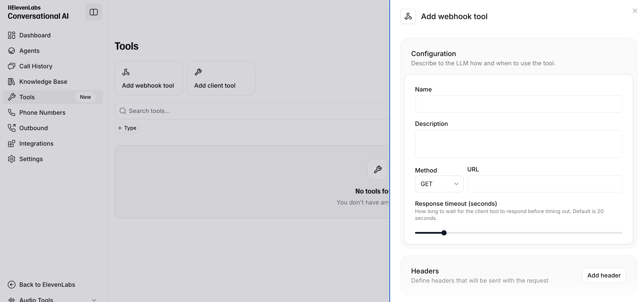Screen dimensions: 644x302
Task: Click the response timeout slider handle
Action: 444,233
